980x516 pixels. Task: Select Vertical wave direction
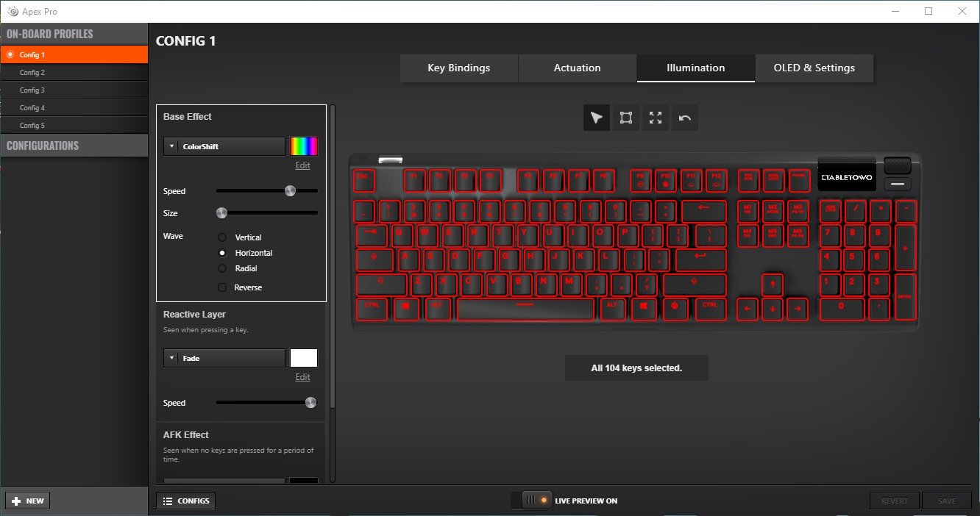point(222,237)
